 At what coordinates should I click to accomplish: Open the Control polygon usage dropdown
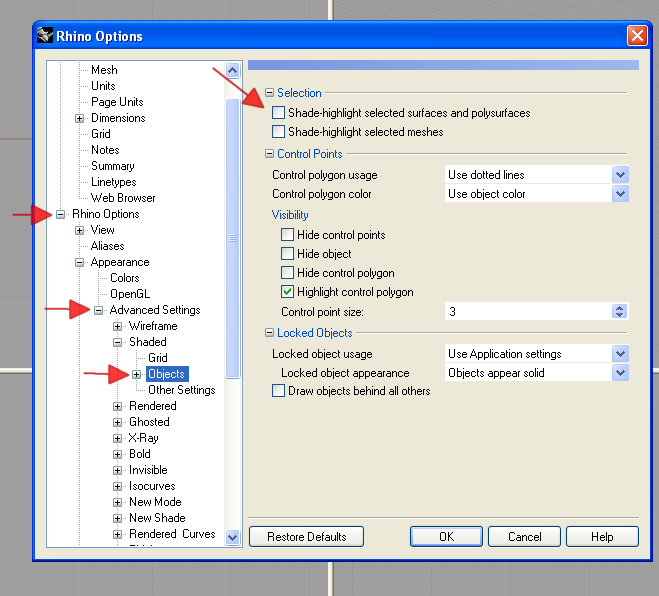(x=620, y=174)
